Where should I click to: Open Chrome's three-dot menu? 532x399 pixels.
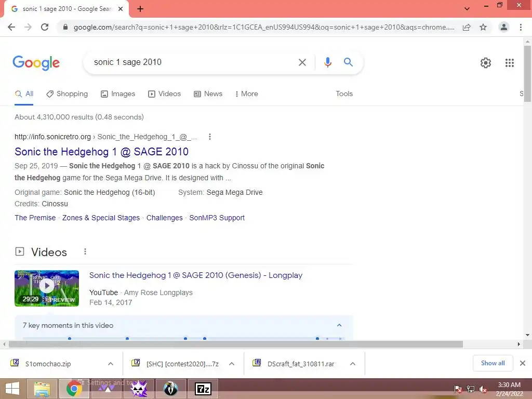521,27
